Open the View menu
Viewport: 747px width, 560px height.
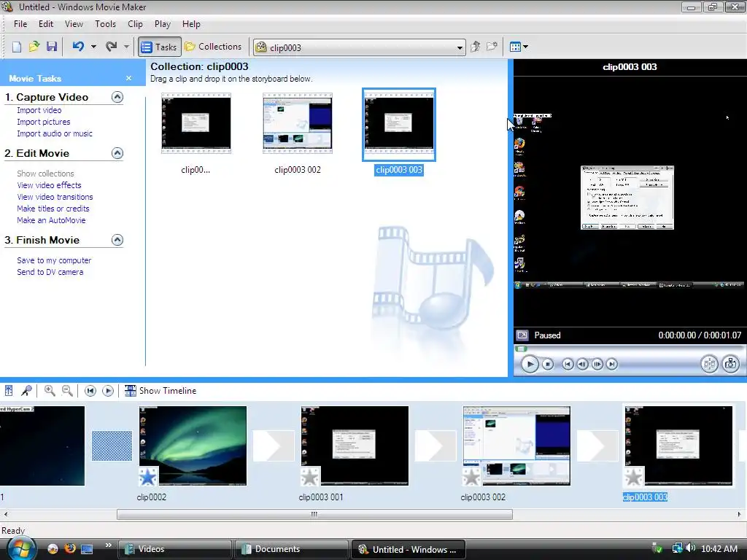coord(74,24)
